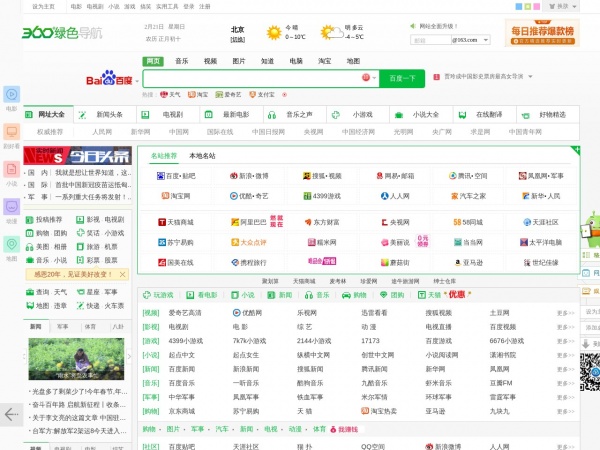Viewport: 600px width, 450px height.
Task: Click the 设为主页 link
Action: click(x=43, y=7)
